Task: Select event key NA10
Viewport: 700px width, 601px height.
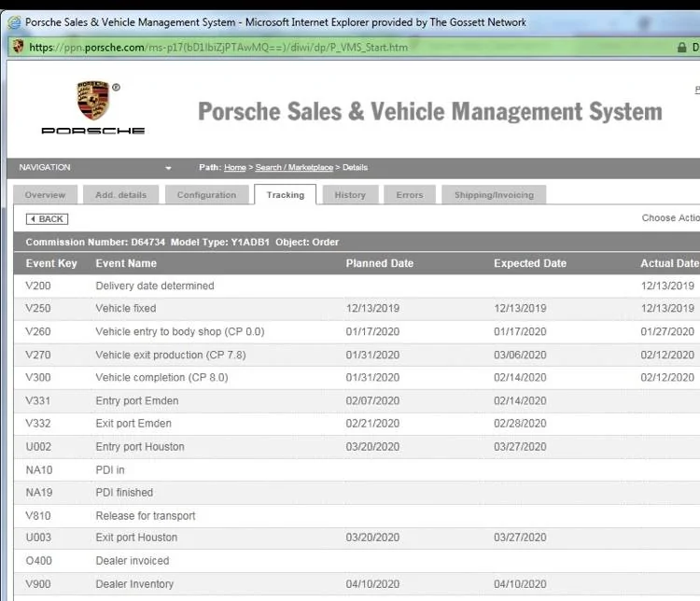Action: [x=39, y=469]
